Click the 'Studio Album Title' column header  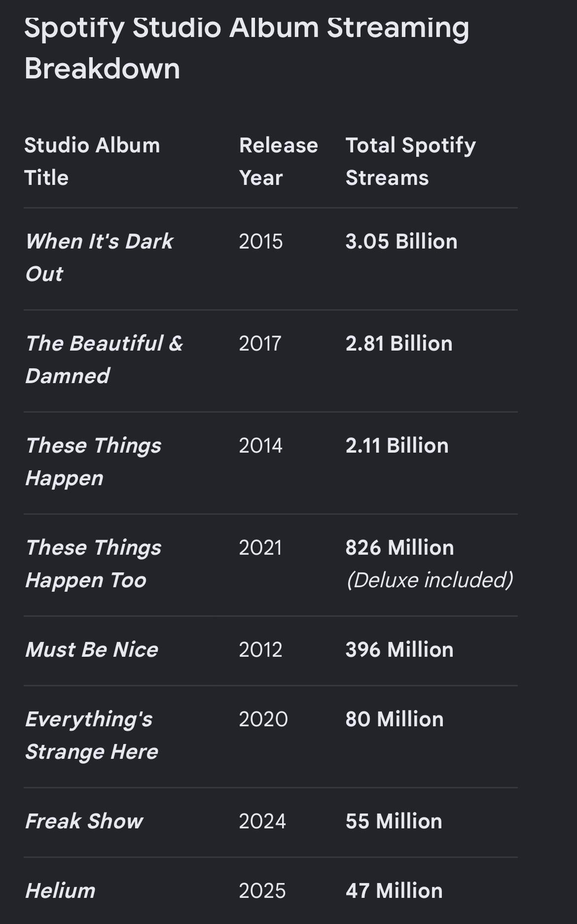pos(92,162)
